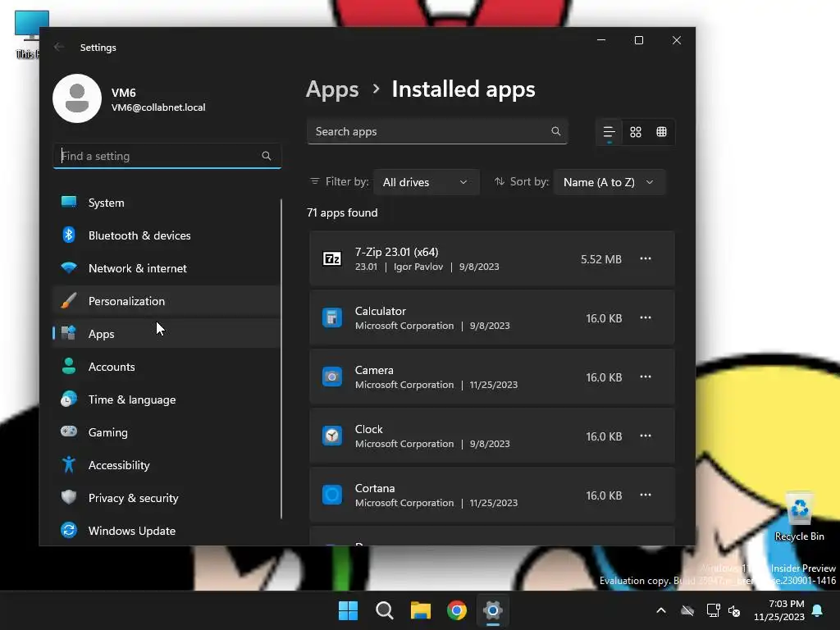Screen dimensions: 840x630
Task: Expand the Name (A to Z) sort dropdown
Action: click(x=609, y=182)
